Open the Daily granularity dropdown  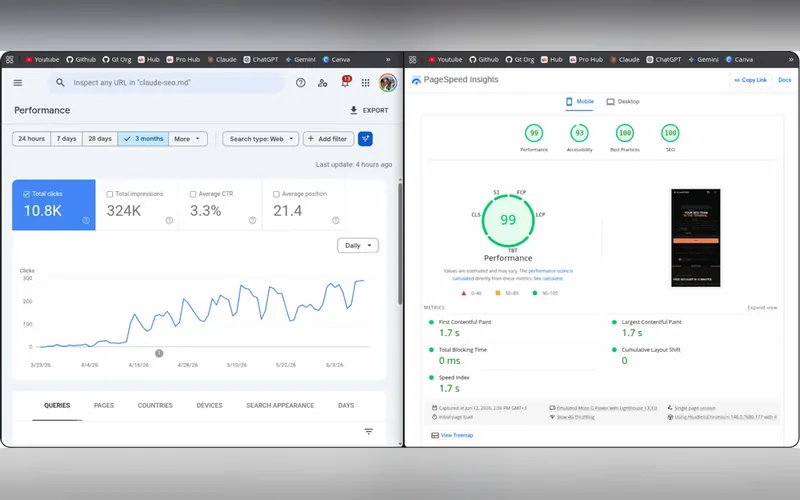click(x=358, y=245)
